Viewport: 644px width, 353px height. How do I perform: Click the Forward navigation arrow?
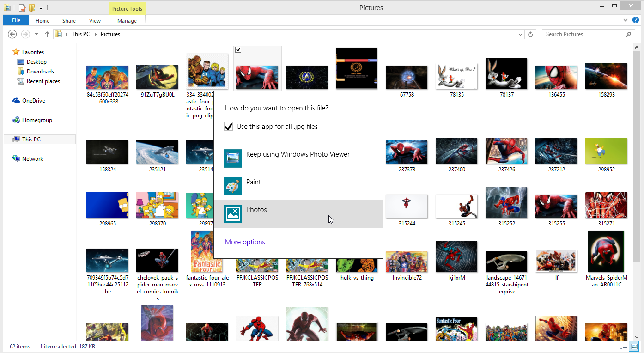click(25, 34)
